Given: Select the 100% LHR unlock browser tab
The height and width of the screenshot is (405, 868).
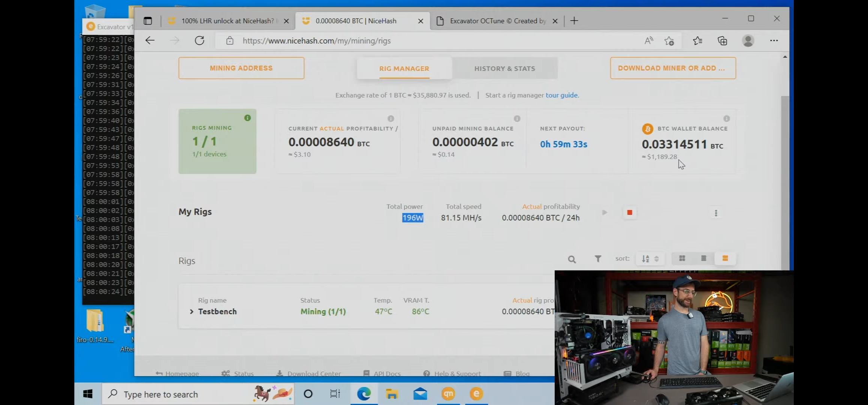Looking at the screenshot, I should click(227, 21).
